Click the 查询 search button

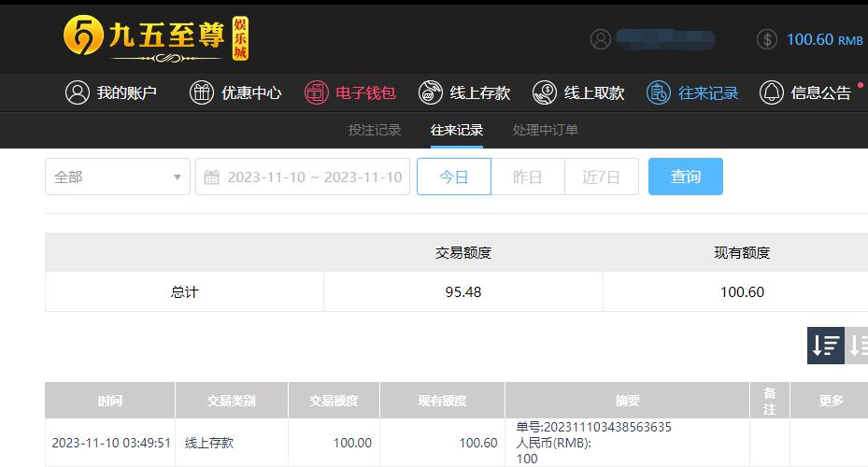pos(685,177)
